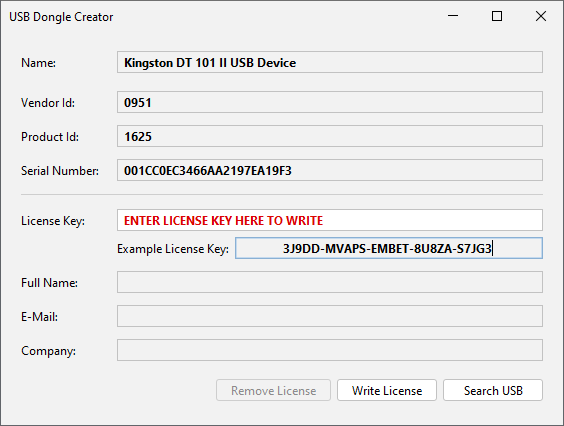
Task: Focus the License Key input field
Action: click(330, 220)
